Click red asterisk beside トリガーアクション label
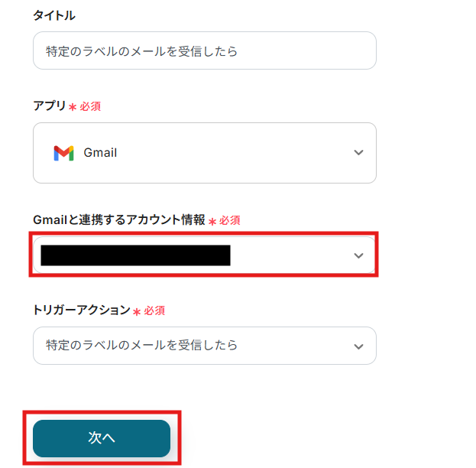 click(137, 312)
